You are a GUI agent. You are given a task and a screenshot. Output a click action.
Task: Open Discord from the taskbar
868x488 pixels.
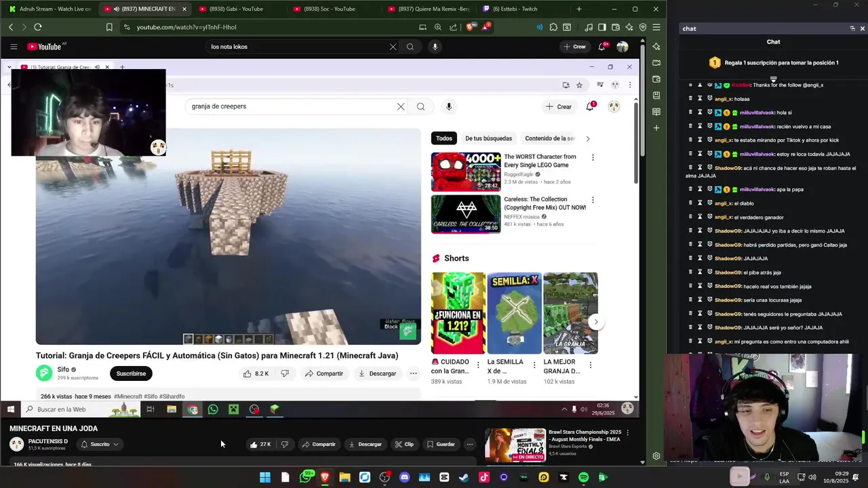(x=404, y=477)
